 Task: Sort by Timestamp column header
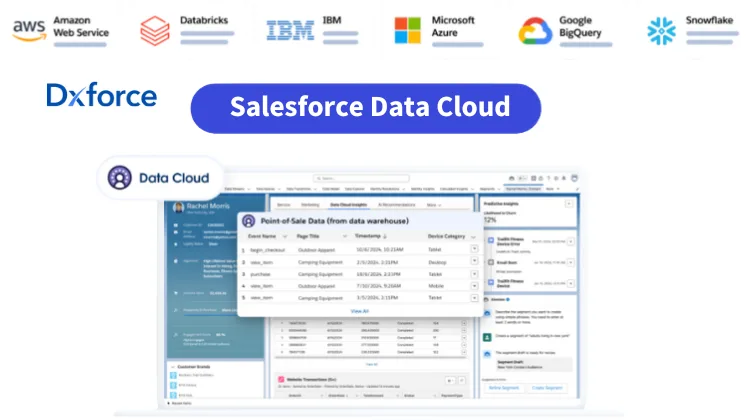click(371, 236)
